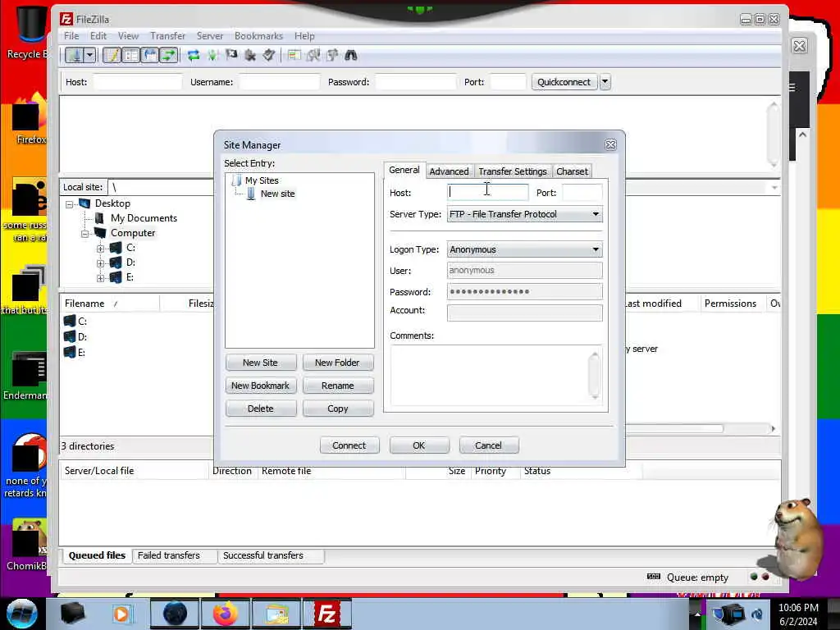Click Cancel in Site Manager
The image size is (840, 630).
coord(489,445)
